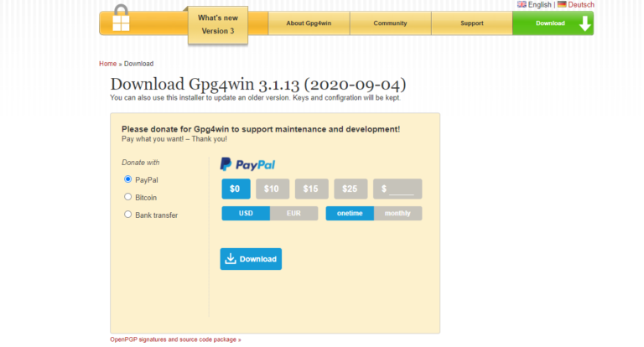Screen dimensions: 644x347
Task: Click the 'Please donate for Gpg4win' heading
Action: (x=261, y=129)
